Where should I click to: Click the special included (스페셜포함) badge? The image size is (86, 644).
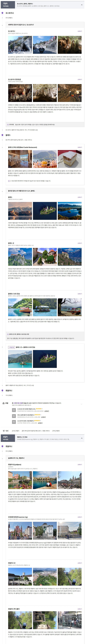pyautogui.click(x=11, y=347)
